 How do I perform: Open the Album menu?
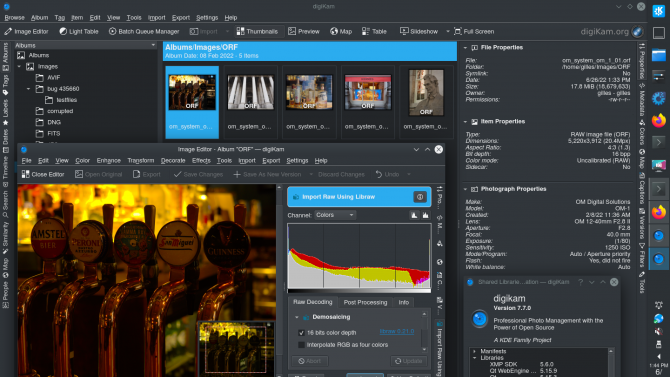[39, 18]
